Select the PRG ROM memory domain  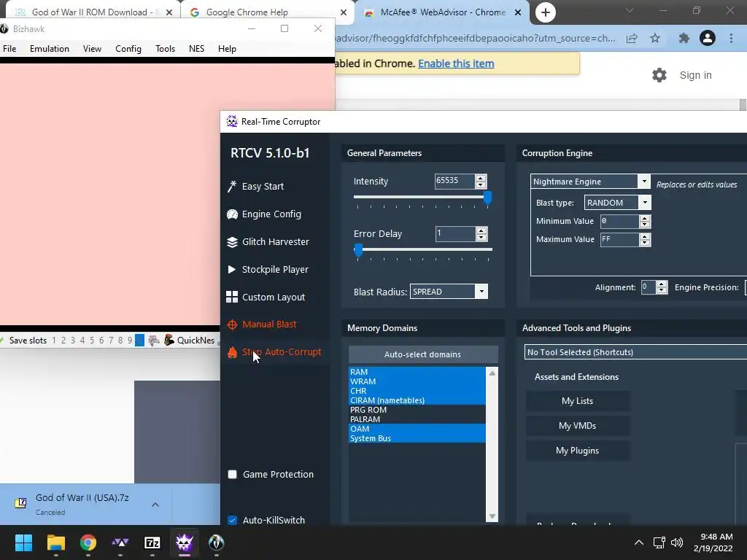(x=417, y=410)
